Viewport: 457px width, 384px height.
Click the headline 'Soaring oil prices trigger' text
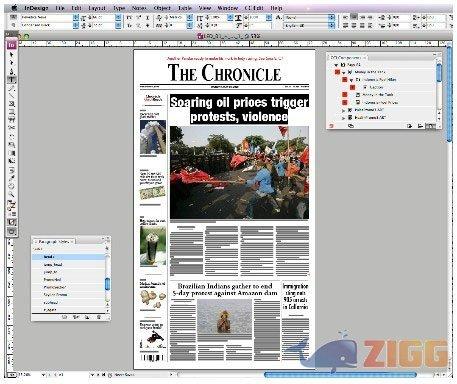pos(239,102)
